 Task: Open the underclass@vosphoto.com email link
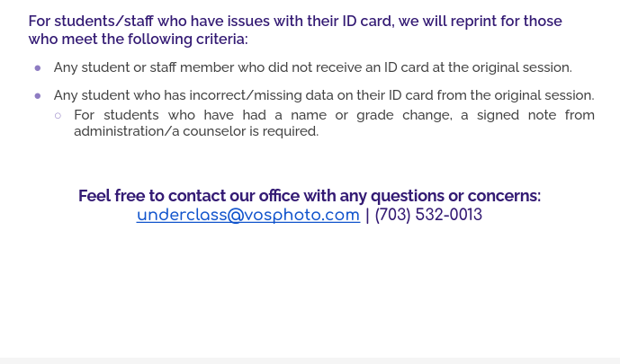(247, 216)
